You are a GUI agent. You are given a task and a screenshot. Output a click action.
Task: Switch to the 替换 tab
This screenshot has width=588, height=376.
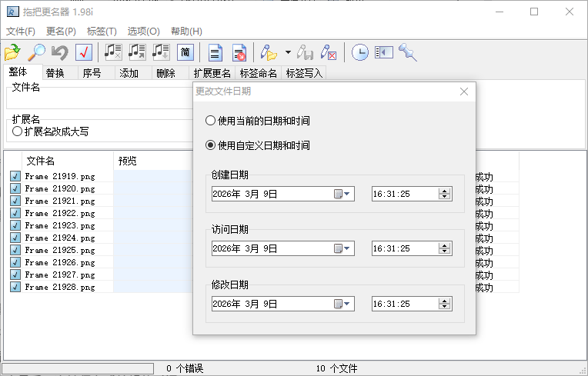(x=59, y=73)
